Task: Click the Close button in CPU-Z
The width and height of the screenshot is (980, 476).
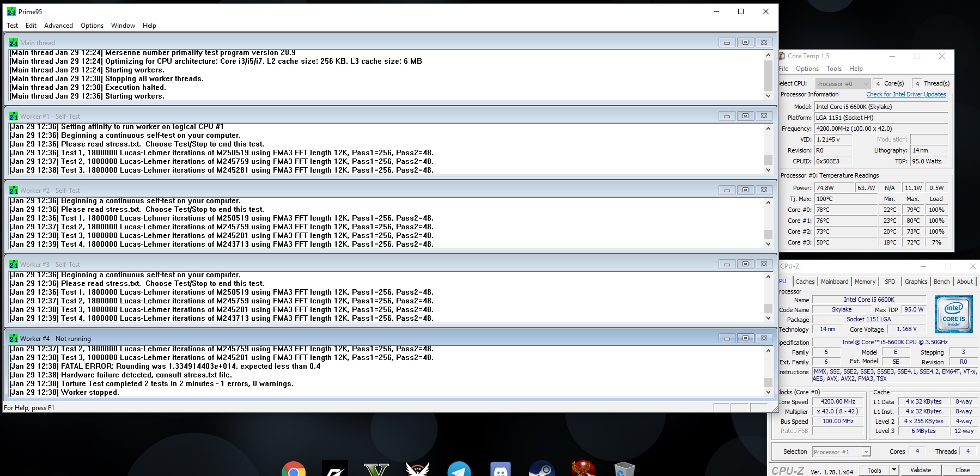Action: tap(963, 470)
